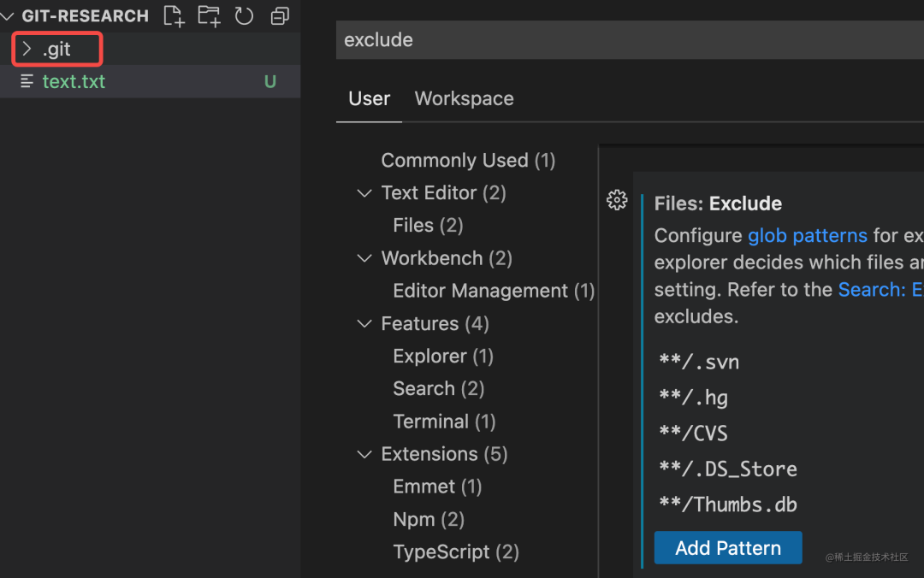
Task: Open the Terminal settings category
Action: [443, 422]
